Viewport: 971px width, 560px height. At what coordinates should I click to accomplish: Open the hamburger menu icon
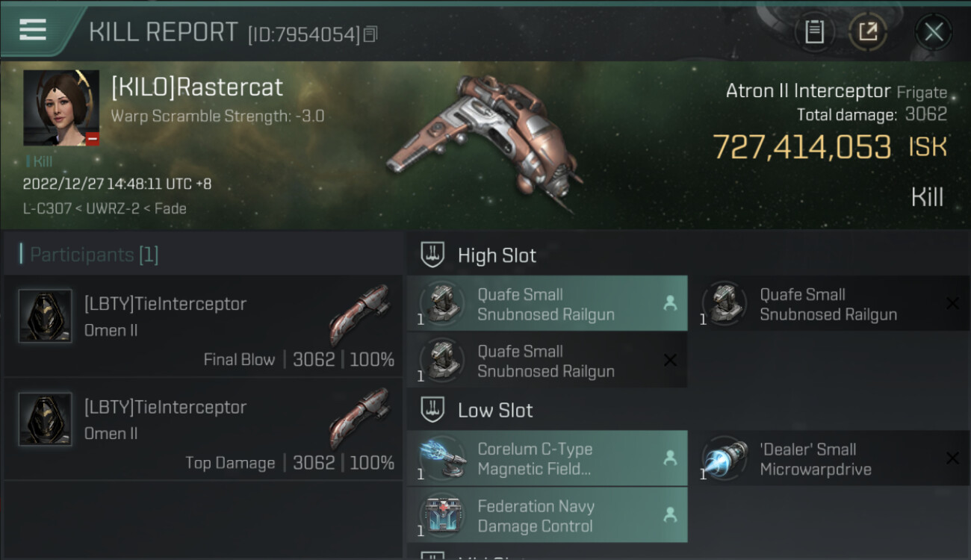click(32, 30)
